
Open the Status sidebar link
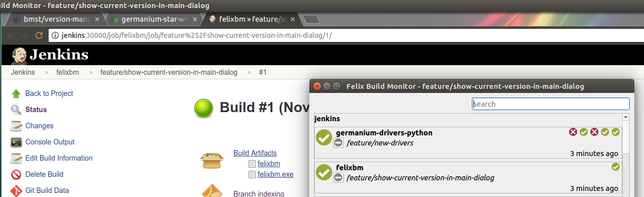tap(36, 110)
